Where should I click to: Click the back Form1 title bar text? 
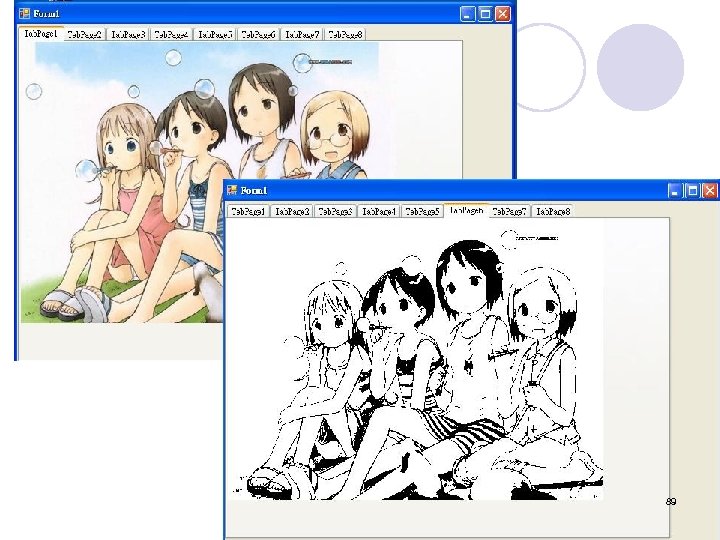(x=46, y=14)
